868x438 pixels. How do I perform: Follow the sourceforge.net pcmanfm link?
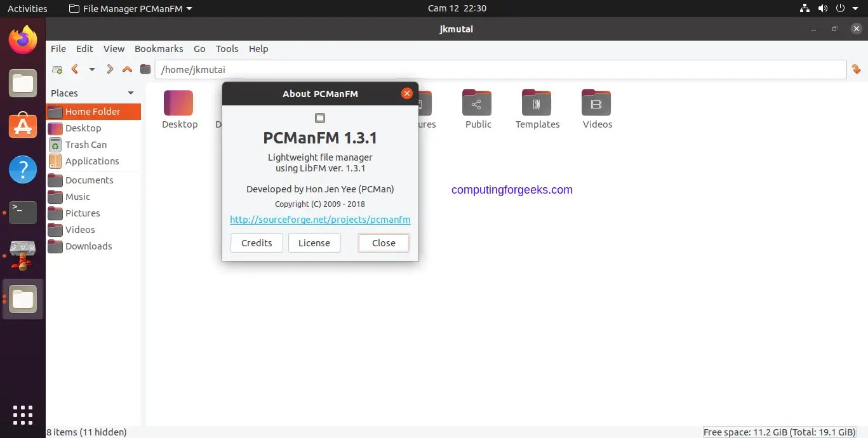coord(319,220)
